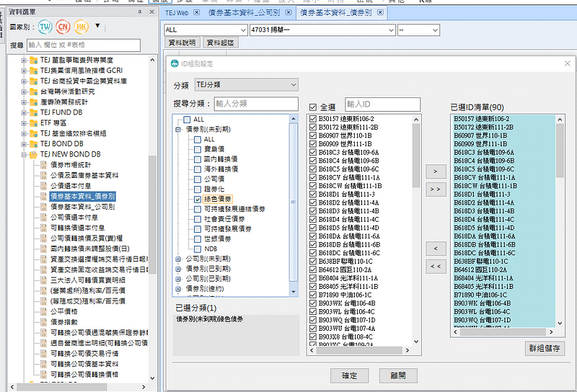Uncheck the 綠色債券 checkbox

click(x=198, y=199)
